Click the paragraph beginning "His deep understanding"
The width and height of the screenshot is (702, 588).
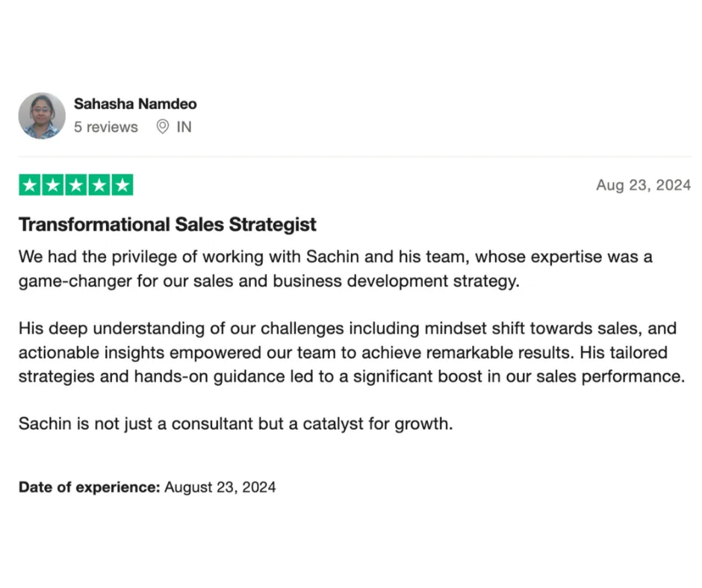[352, 353]
